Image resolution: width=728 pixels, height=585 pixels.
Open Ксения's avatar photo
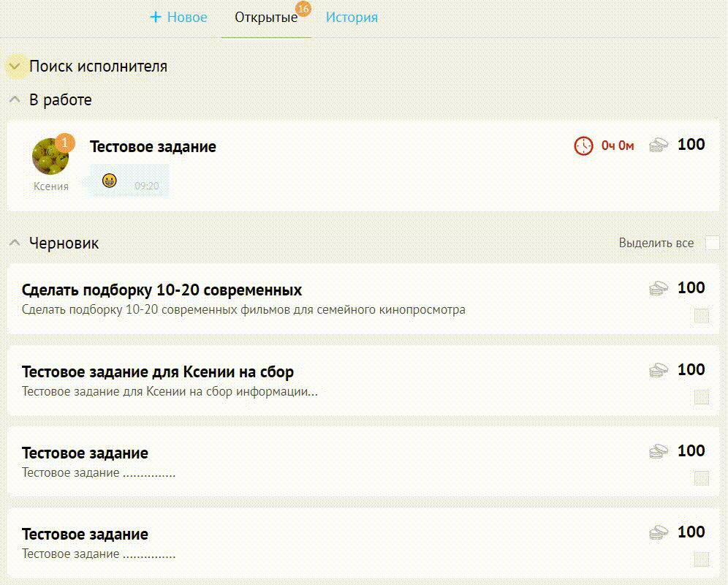[x=50, y=156]
